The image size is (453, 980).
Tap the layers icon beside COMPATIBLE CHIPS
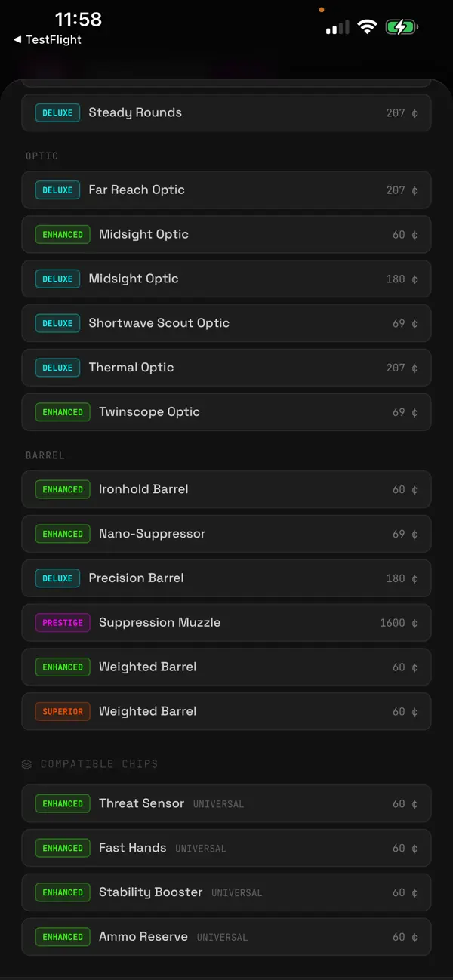point(26,763)
